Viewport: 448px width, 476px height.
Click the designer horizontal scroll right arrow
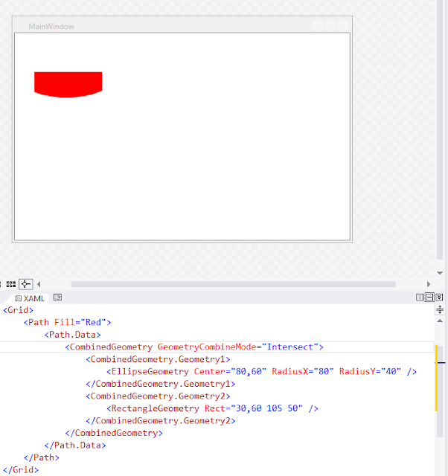pyautogui.click(x=429, y=284)
